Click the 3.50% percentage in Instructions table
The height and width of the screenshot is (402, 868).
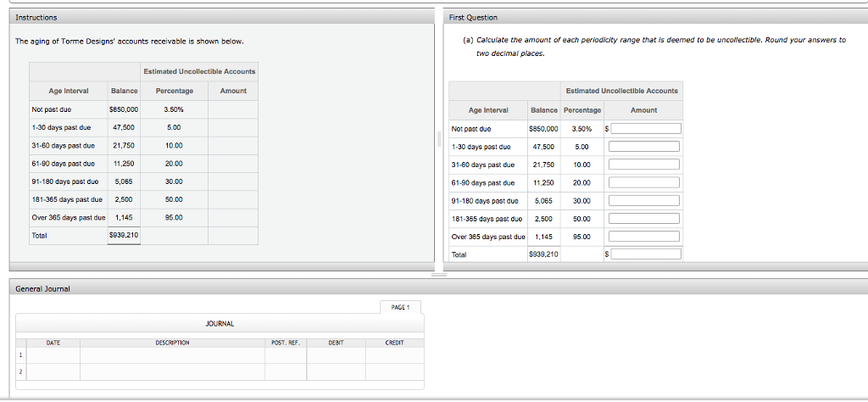(174, 109)
